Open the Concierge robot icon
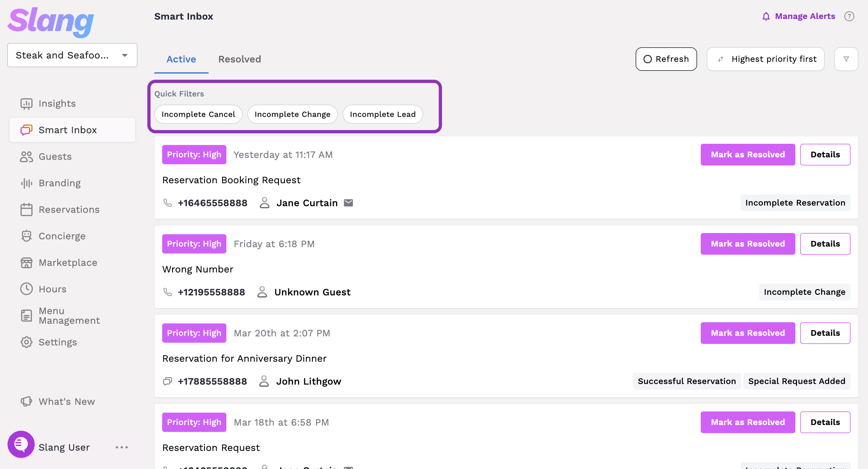 click(x=26, y=236)
